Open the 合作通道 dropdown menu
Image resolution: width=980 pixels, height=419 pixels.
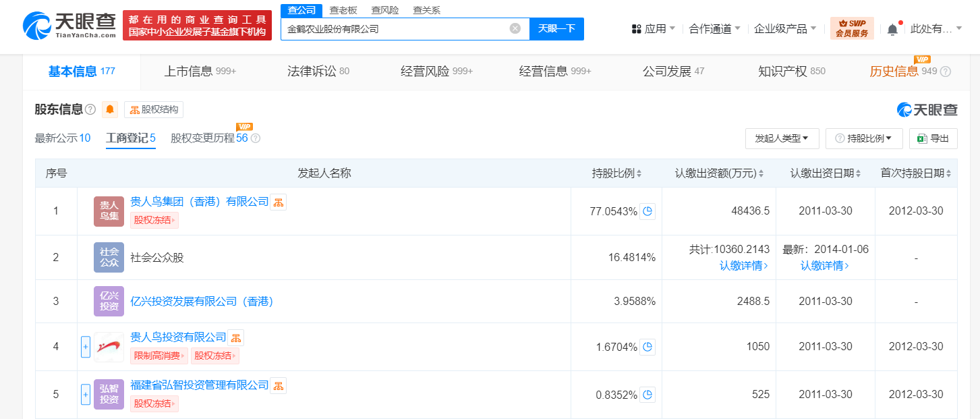[x=715, y=29]
